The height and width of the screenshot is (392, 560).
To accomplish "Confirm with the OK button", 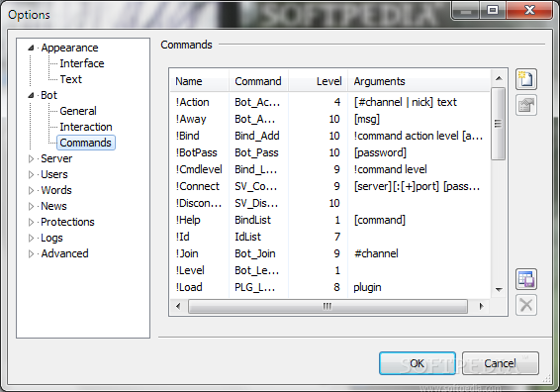I will (418, 363).
